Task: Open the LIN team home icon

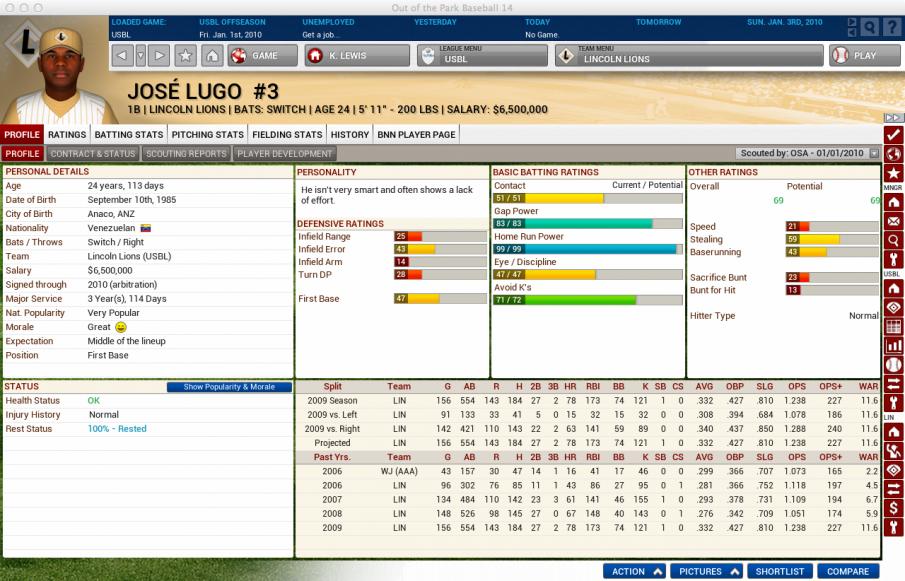Action: click(x=893, y=432)
